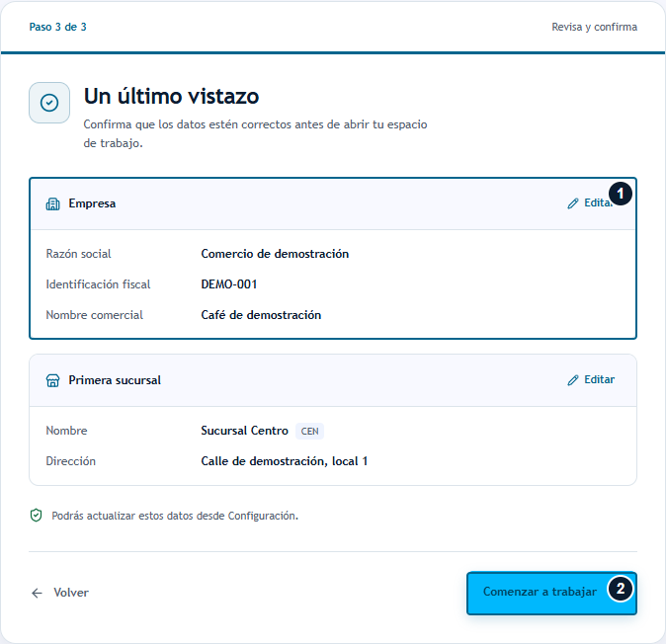666x644 pixels.
Task: Edit the Empresa section
Action: pyautogui.click(x=591, y=202)
